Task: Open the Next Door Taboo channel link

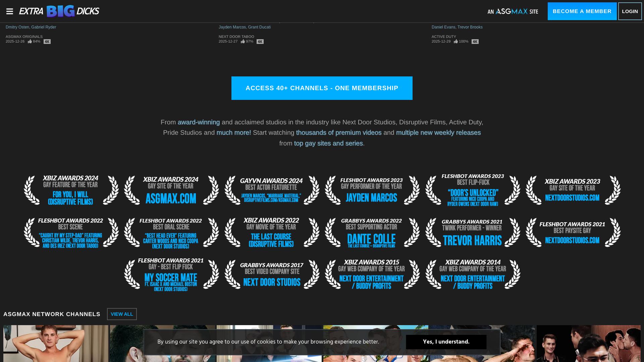Action: [236, 37]
